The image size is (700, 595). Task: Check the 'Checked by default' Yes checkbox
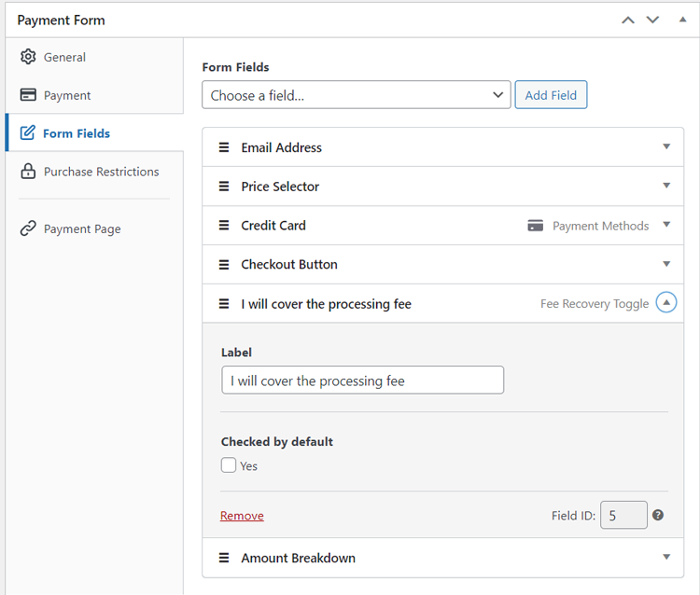(229, 465)
